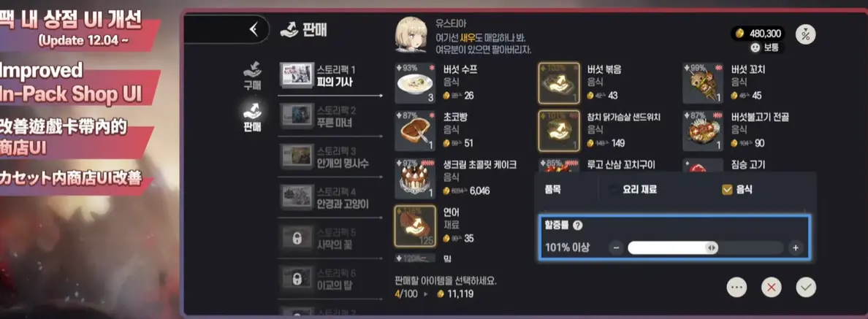Image resolution: width=868 pixels, height=319 pixels.
Task: Deselect the highlighted 연어 item
Action: [414, 226]
